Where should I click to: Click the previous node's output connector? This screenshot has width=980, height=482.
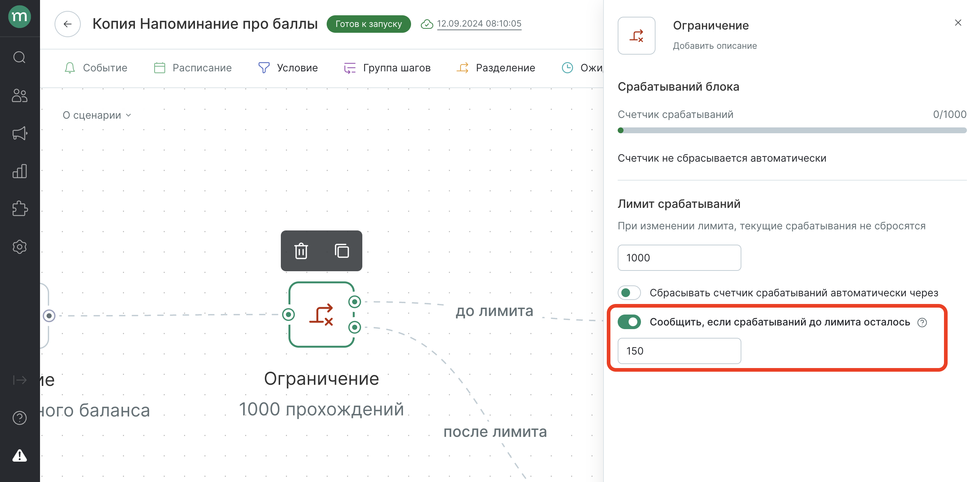[x=49, y=316]
